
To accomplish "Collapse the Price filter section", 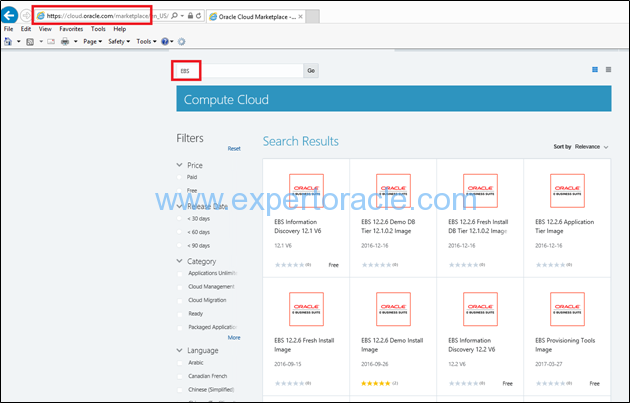I will tap(179, 165).
